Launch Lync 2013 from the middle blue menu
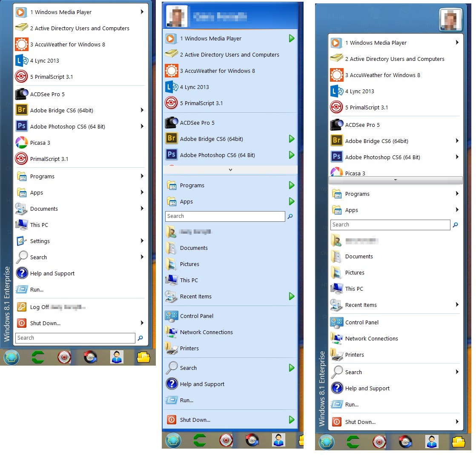Screen dimensions: 476x455 [194, 87]
